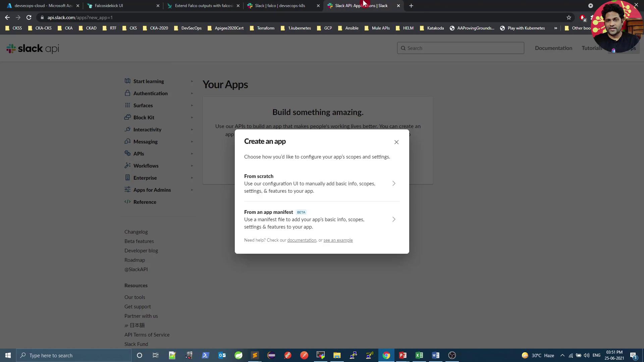
Task: Bookmark this page with star icon
Action: point(569,17)
